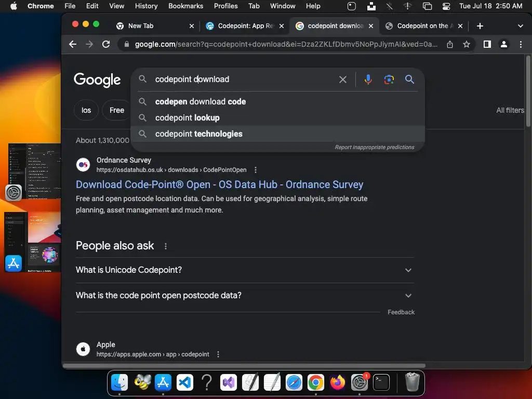532x399 pixels.
Task: Open more options for Apple result
Action: coord(218,354)
